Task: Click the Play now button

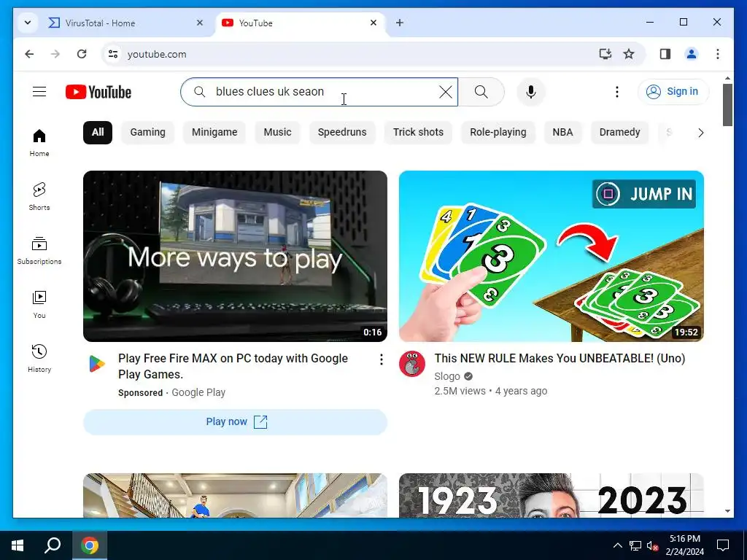Action: pos(236,422)
